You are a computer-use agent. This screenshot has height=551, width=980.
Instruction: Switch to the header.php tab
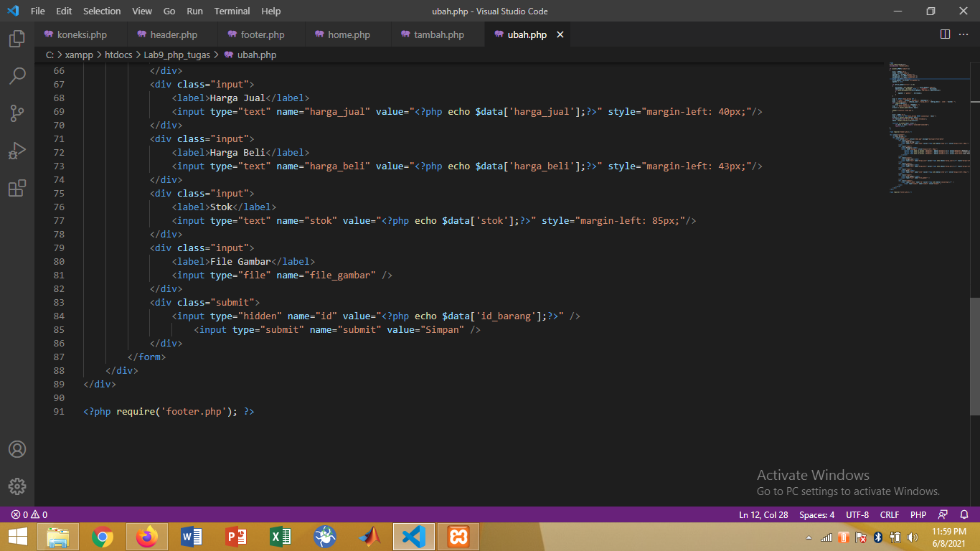pyautogui.click(x=173, y=34)
